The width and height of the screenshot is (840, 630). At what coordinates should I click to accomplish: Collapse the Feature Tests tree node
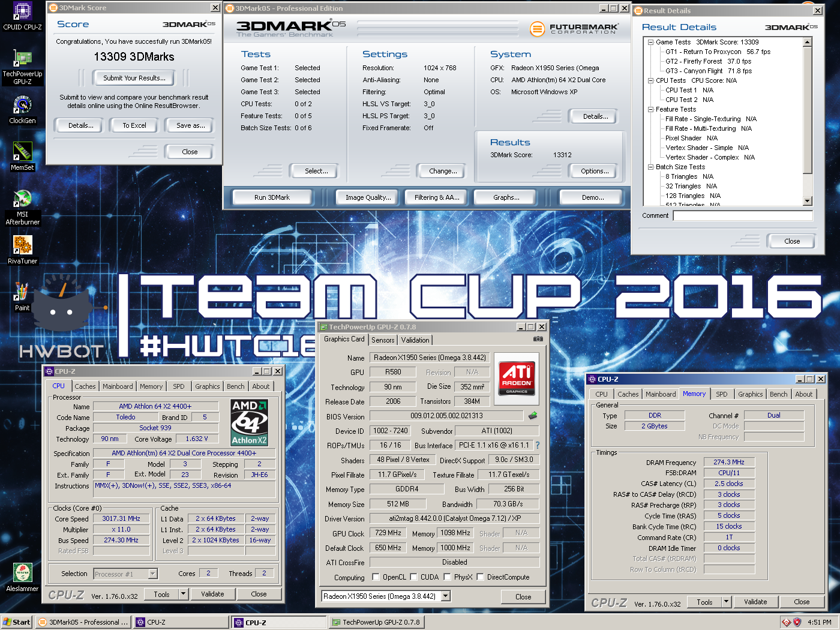650,109
